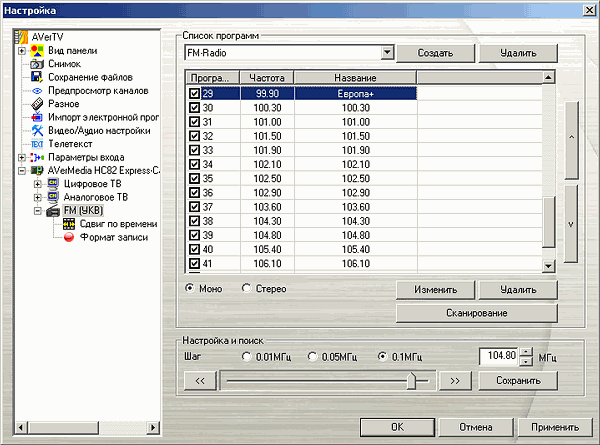
Task: Open the FM-Radio program list dropdown
Action: tap(386, 52)
